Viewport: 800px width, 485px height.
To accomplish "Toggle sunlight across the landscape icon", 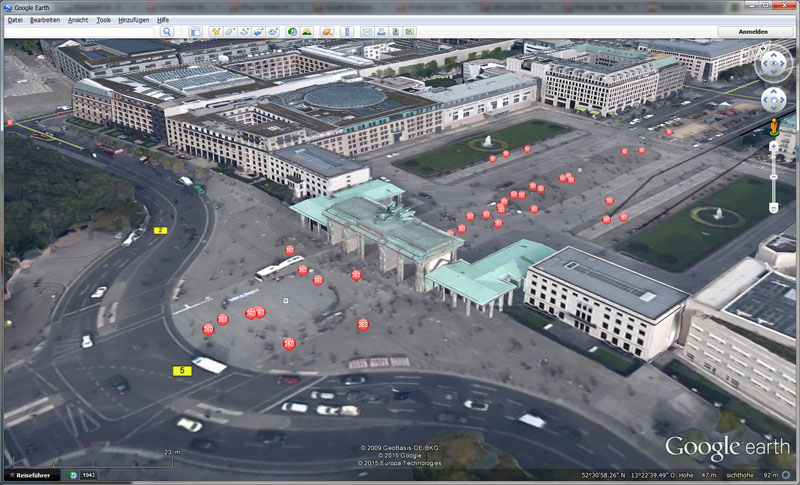I will (x=307, y=32).
